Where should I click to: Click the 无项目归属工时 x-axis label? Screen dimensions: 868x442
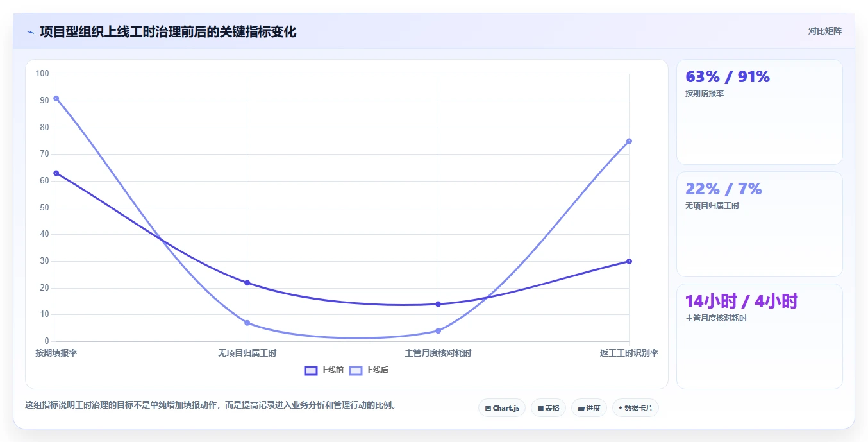coord(247,353)
